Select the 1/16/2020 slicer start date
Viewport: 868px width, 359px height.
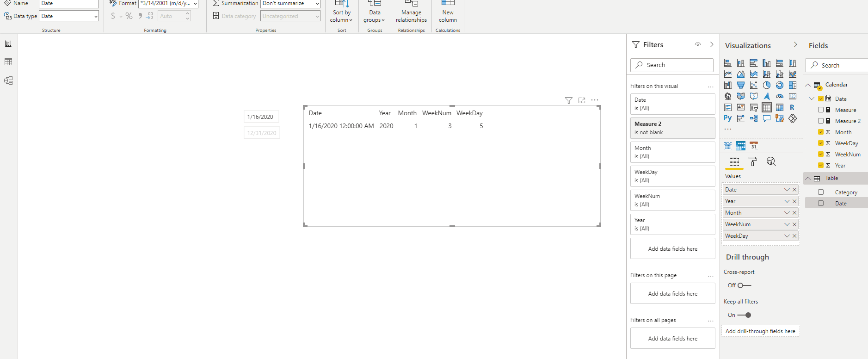tap(261, 117)
